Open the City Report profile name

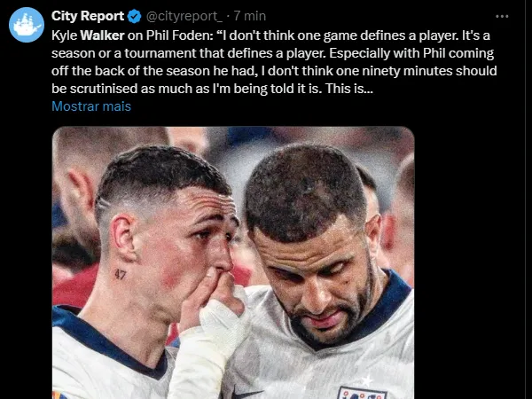(x=87, y=16)
